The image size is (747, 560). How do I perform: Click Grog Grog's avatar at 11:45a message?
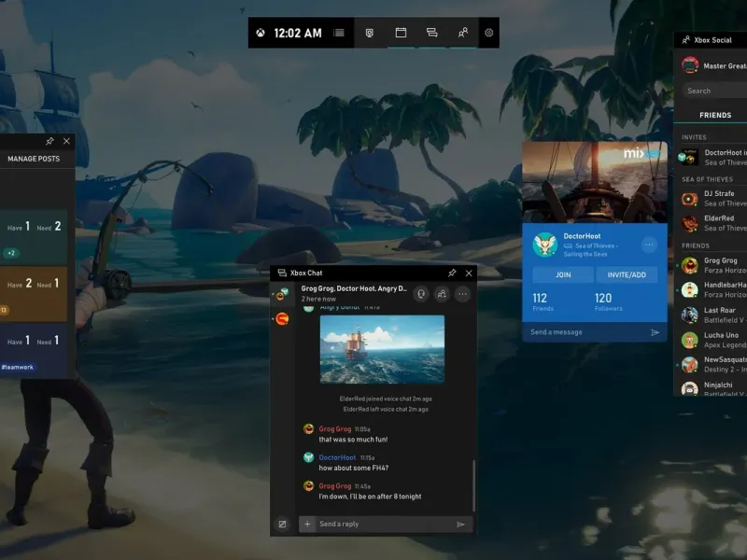point(309,485)
